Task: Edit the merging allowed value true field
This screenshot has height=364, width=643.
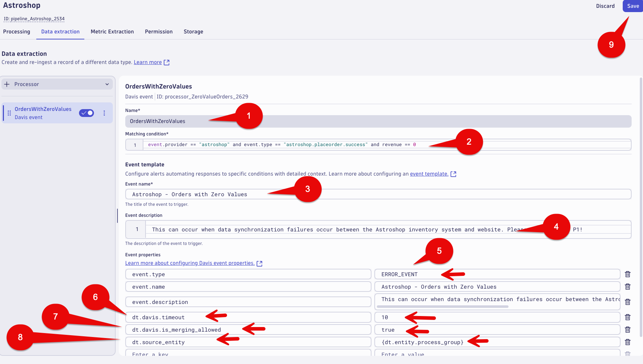Action: 497,330
